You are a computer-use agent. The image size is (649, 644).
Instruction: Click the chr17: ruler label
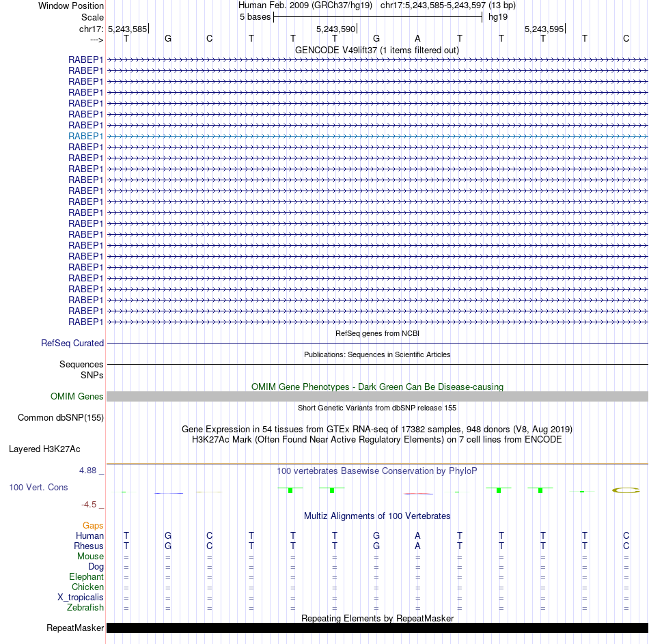pyautogui.click(x=91, y=29)
